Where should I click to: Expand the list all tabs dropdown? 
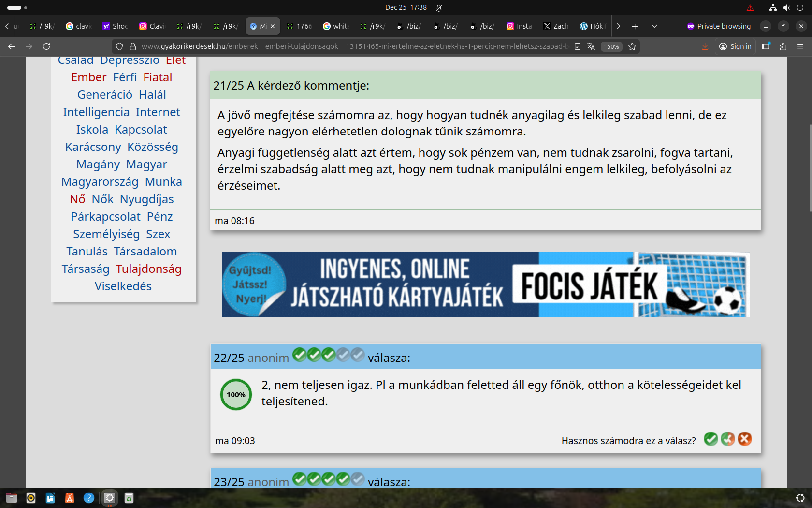pos(654,26)
